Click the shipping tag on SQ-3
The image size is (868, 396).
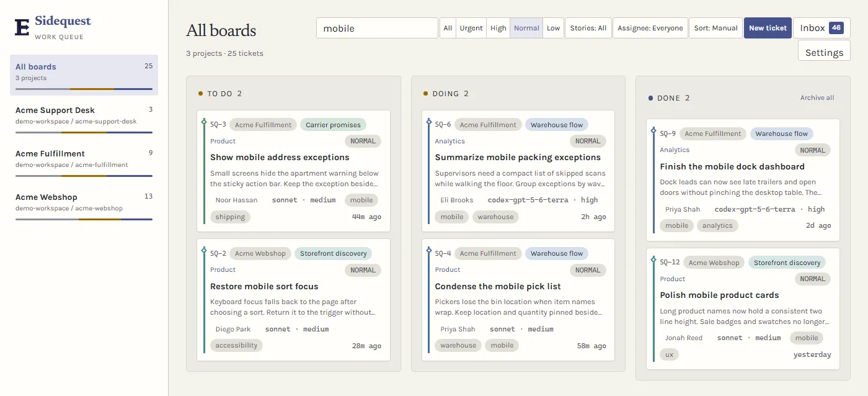pos(231,217)
